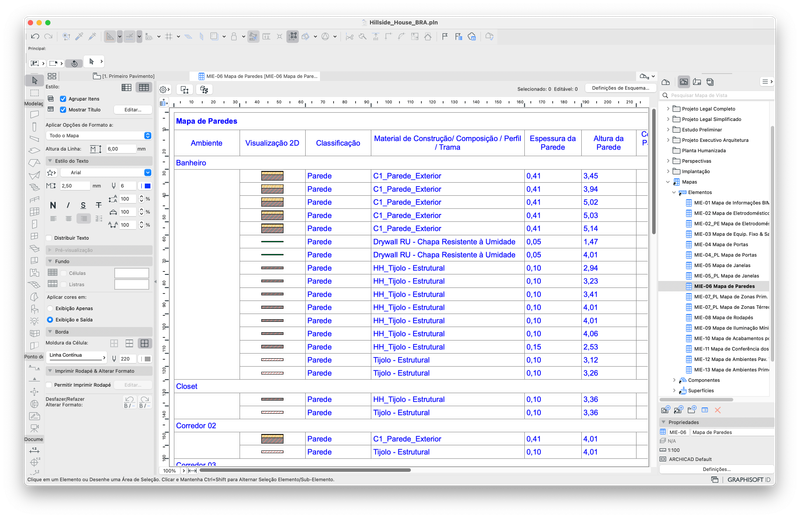The width and height of the screenshot is (800, 518).
Task: Collapse the Fundo section
Action: (50, 261)
